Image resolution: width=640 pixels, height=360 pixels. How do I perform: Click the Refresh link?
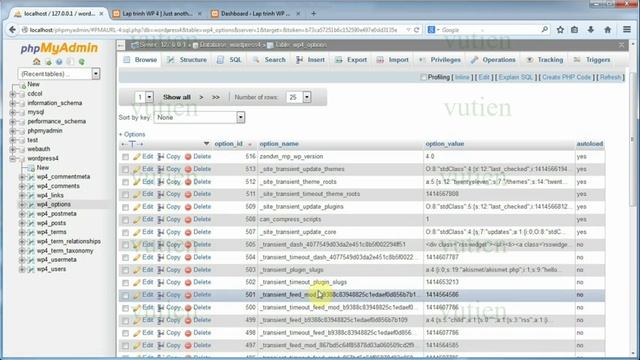(610, 77)
